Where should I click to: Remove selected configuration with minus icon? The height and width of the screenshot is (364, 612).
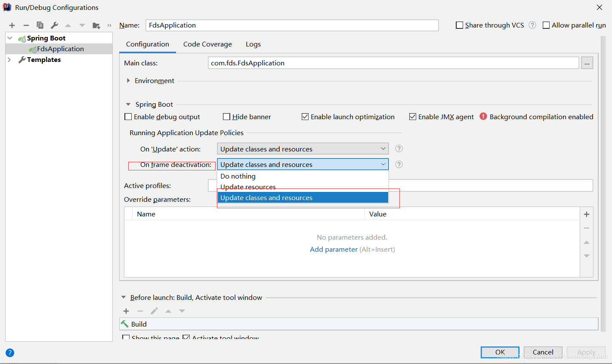point(26,25)
